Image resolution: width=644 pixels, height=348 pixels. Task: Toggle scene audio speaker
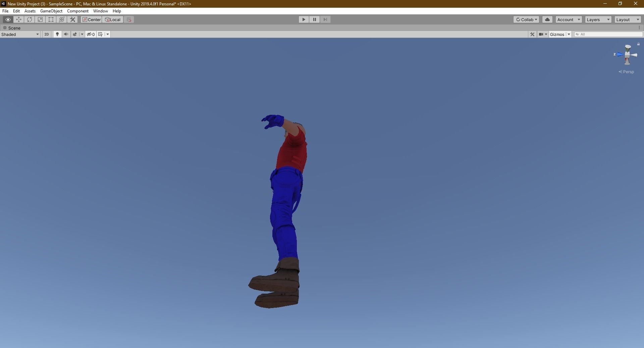(x=66, y=34)
